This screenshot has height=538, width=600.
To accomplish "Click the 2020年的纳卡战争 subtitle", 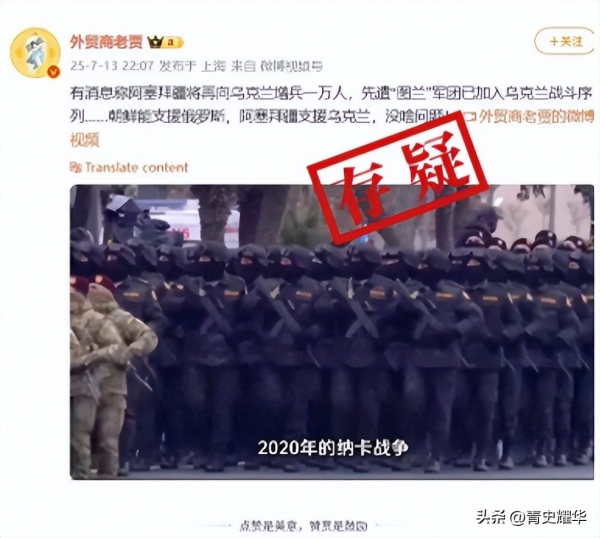I will coord(333,447).
